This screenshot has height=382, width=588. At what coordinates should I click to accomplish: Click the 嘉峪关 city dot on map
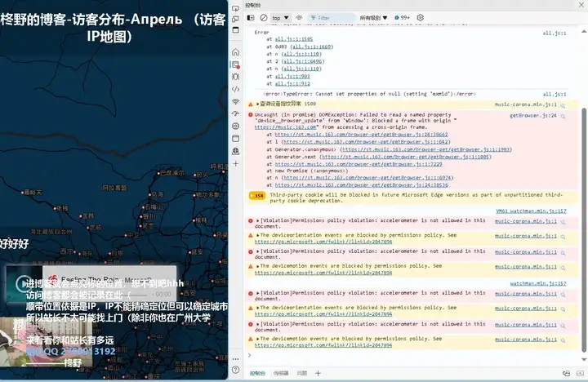click(23, 193)
